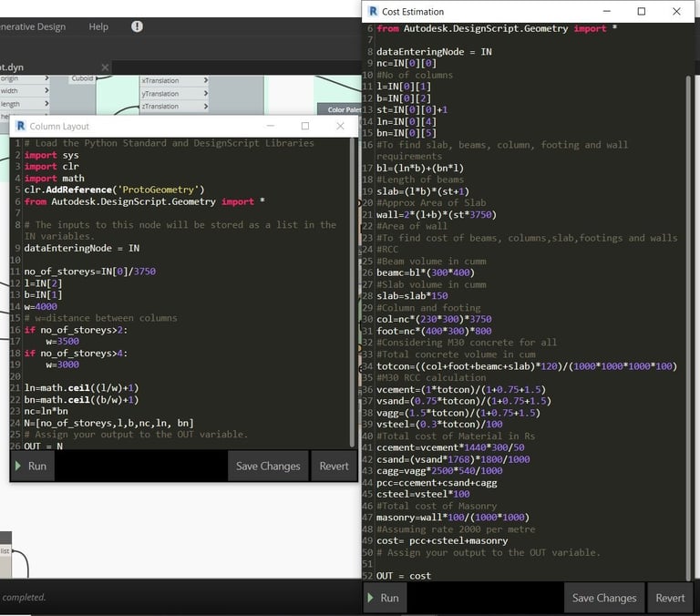Click 'beamc=bl*(300*400)' line
Screen dimensions: 700x616
tap(426, 272)
